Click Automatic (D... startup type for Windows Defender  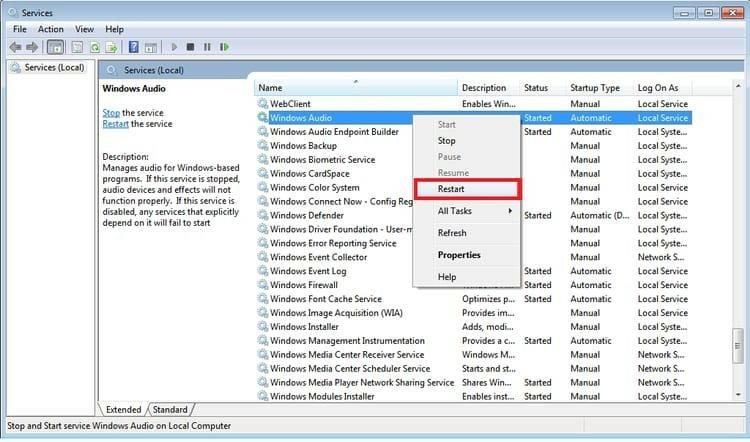600,215
